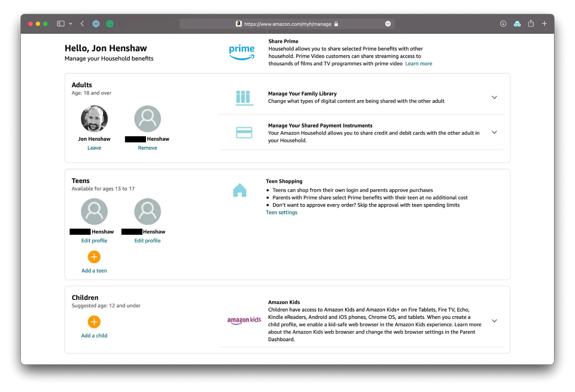Image resolution: width=575 pixels, height=392 pixels.
Task: Click the Teen Shopping house icon
Action: pyautogui.click(x=240, y=191)
